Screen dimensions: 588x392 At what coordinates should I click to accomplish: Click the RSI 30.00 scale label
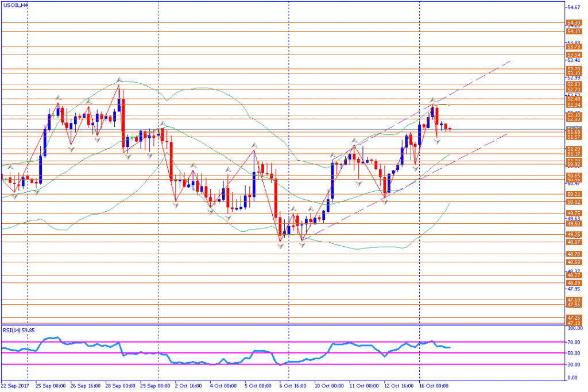click(572, 364)
